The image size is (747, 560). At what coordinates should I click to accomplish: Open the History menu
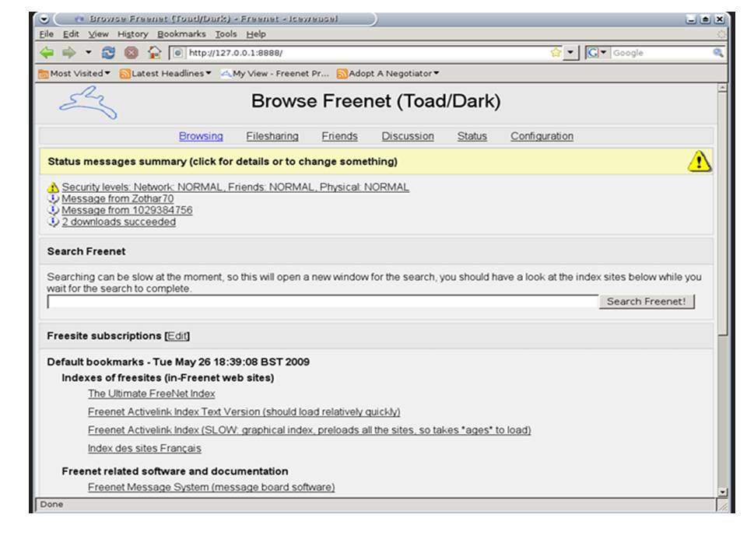tap(133, 34)
